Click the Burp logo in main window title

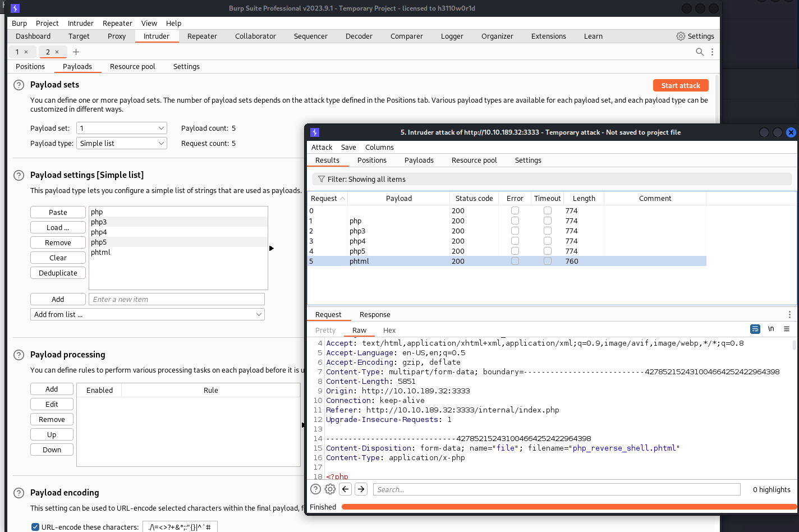(15, 8)
